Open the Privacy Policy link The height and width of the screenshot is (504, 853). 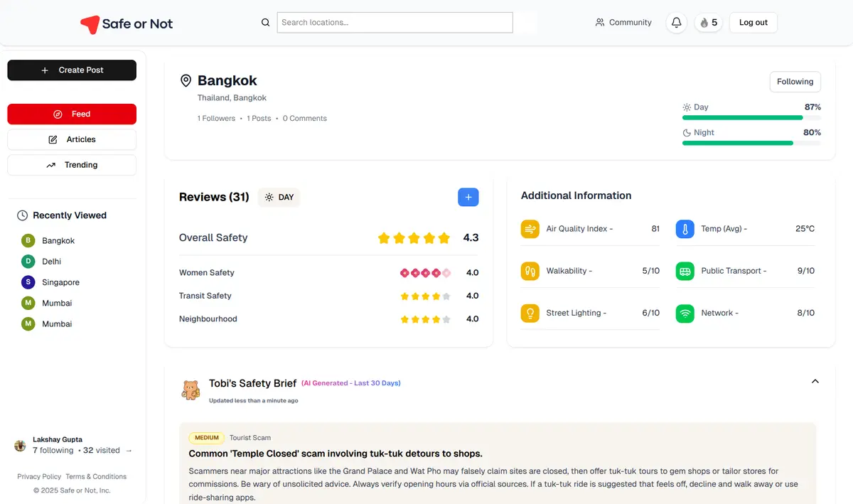(x=39, y=477)
